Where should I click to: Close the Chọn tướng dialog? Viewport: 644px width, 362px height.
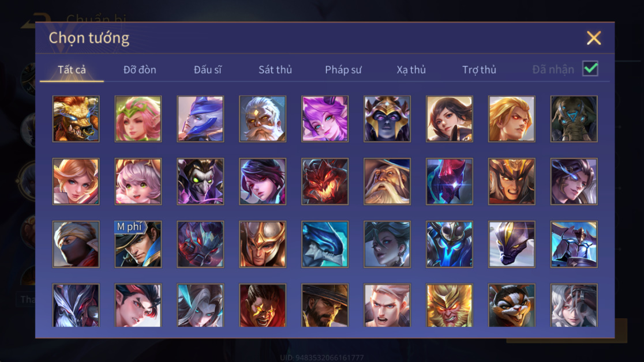(594, 38)
